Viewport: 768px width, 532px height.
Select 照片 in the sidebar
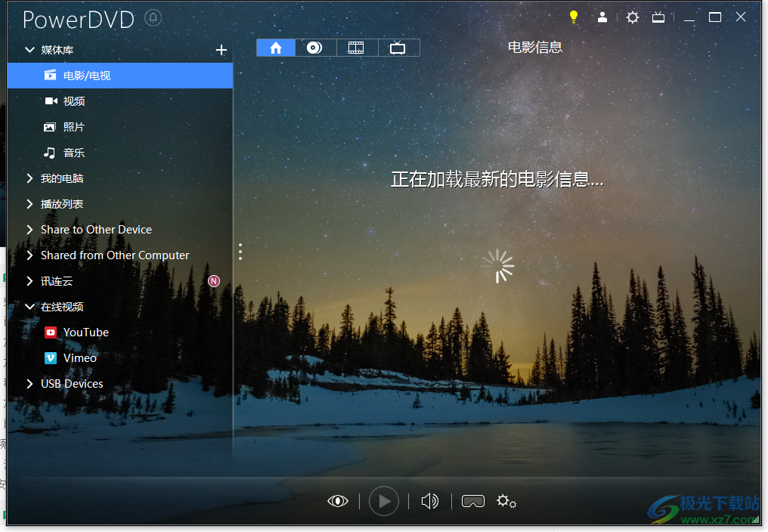(x=120, y=127)
